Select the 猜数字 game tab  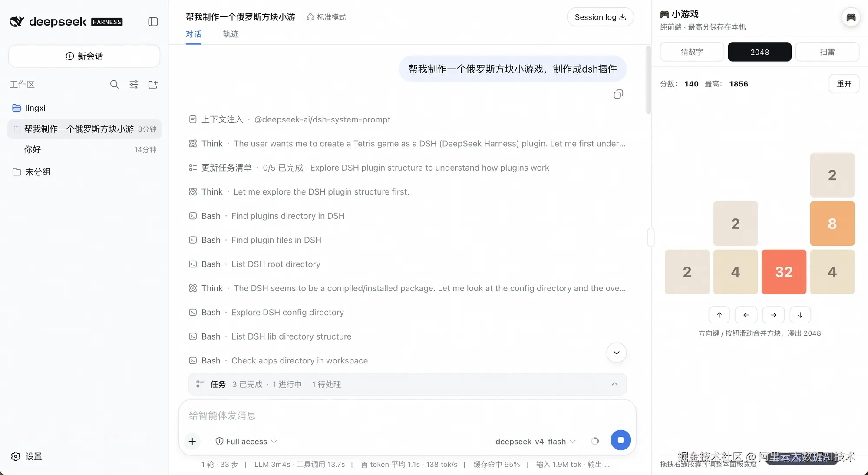692,52
